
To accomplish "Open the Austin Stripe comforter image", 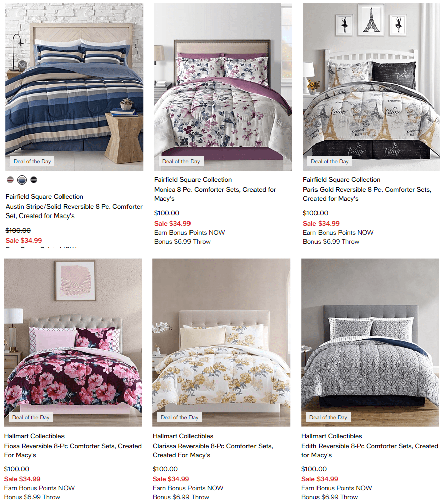I will [74, 87].
